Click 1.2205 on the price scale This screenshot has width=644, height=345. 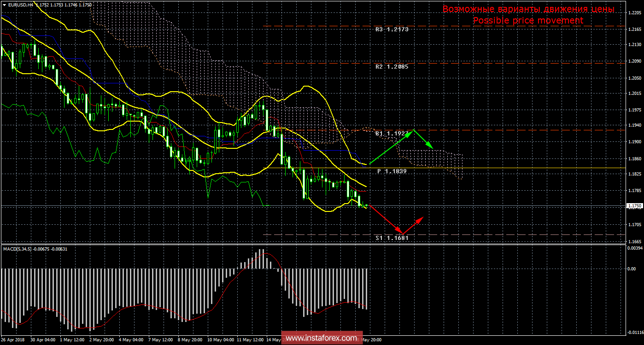click(635, 13)
